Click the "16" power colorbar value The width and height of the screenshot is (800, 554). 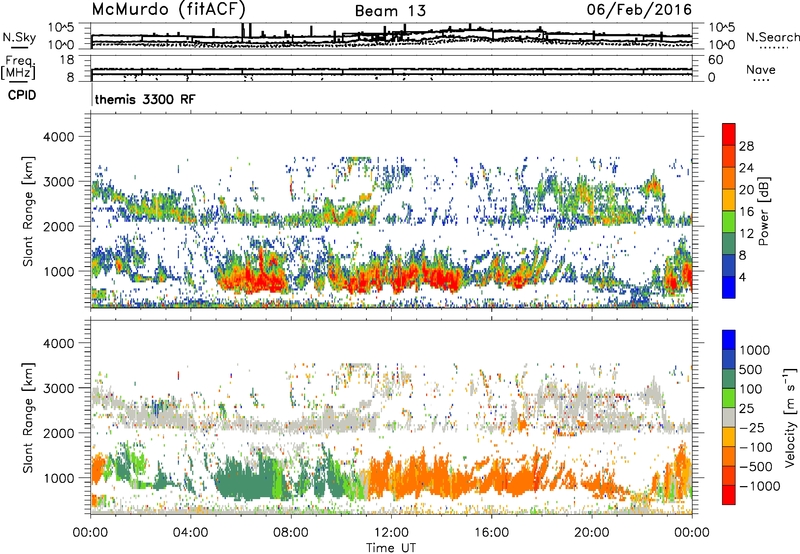click(746, 212)
